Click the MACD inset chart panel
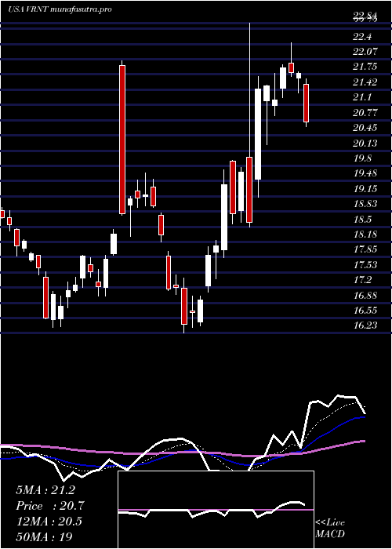392x549 pixels. pyautogui.click(x=216, y=510)
